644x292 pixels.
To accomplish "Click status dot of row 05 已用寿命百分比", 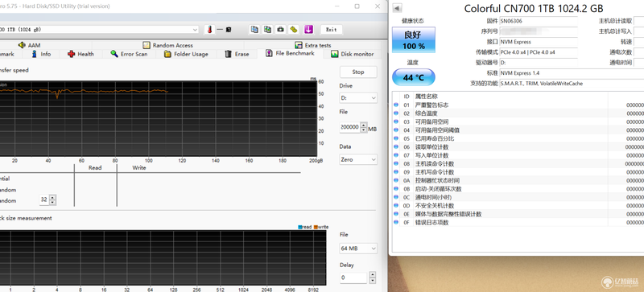I will click(396, 138).
